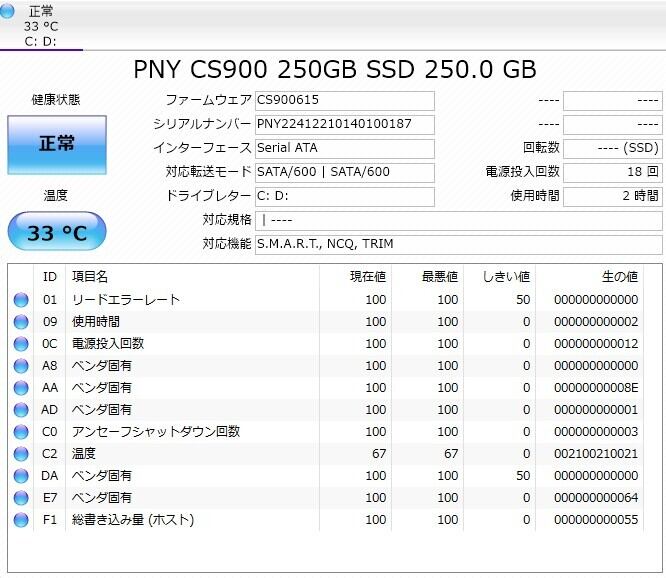This screenshot has width=666, height=578.
Task: Click status orb for ID 0C 電源投入回数
Action: coord(21,344)
